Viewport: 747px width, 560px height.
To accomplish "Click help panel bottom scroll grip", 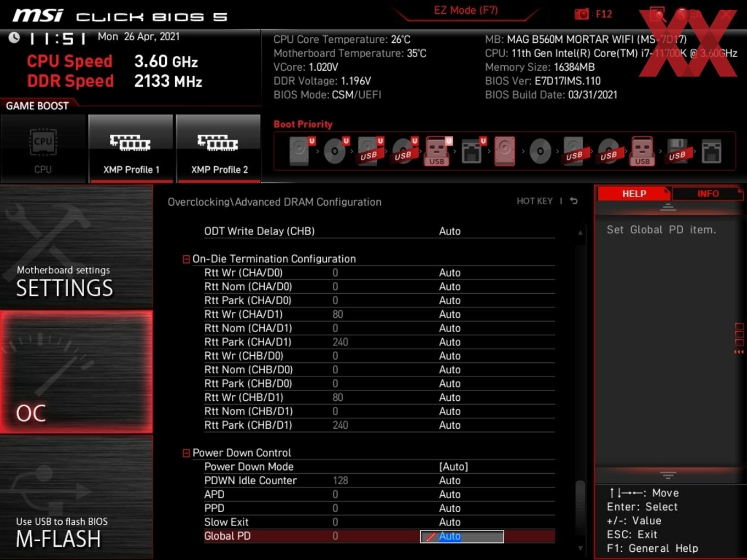I will [x=668, y=475].
